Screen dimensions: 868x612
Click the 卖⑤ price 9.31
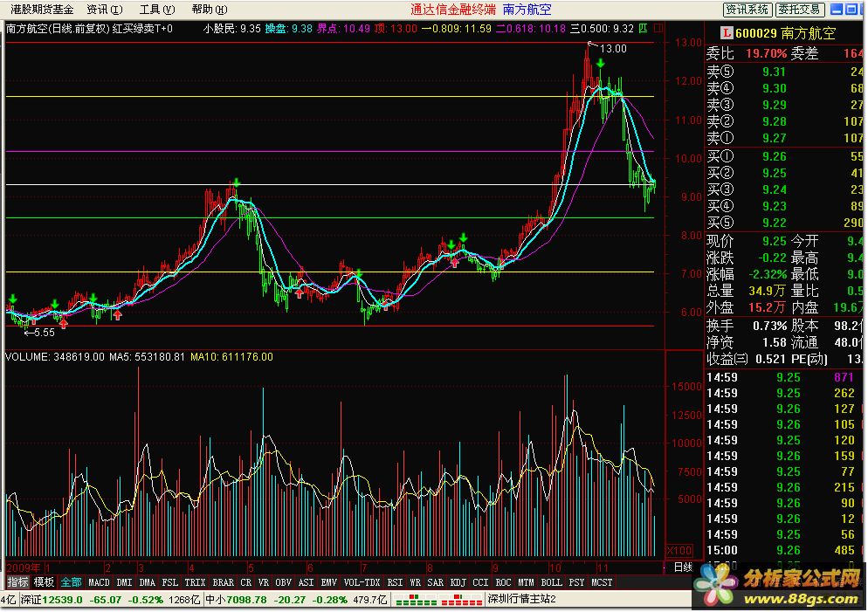point(774,72)
